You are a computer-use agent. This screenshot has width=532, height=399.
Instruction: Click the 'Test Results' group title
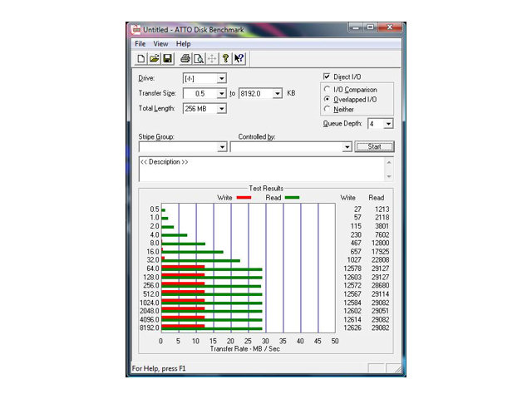[266, 189]
